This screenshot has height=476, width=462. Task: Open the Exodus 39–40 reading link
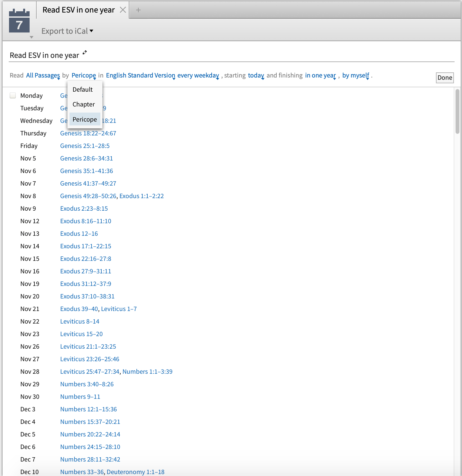pos(79,309)
